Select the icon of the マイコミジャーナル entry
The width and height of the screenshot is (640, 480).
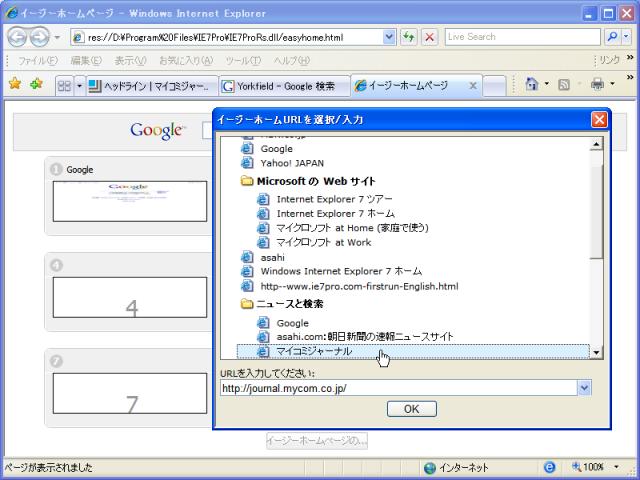263,351
